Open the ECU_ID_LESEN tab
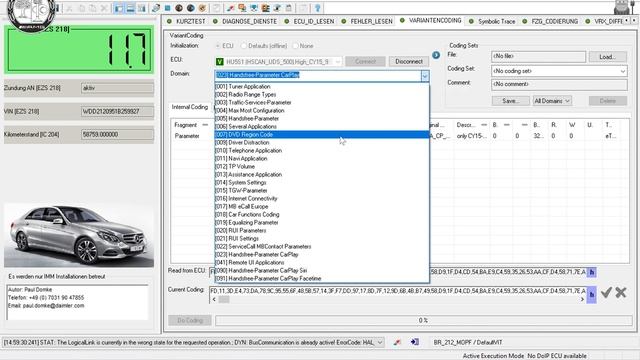The image size is (640, 360). coord(313,21)
